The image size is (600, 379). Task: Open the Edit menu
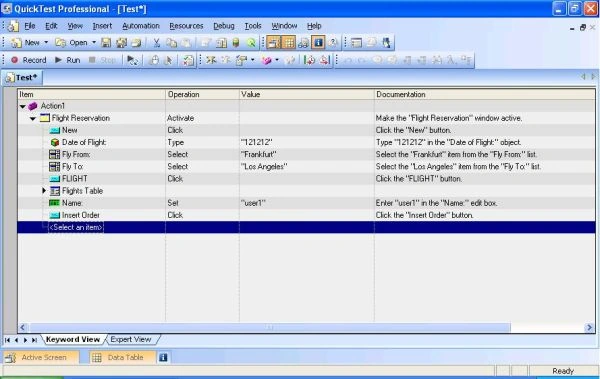point(51,26)
